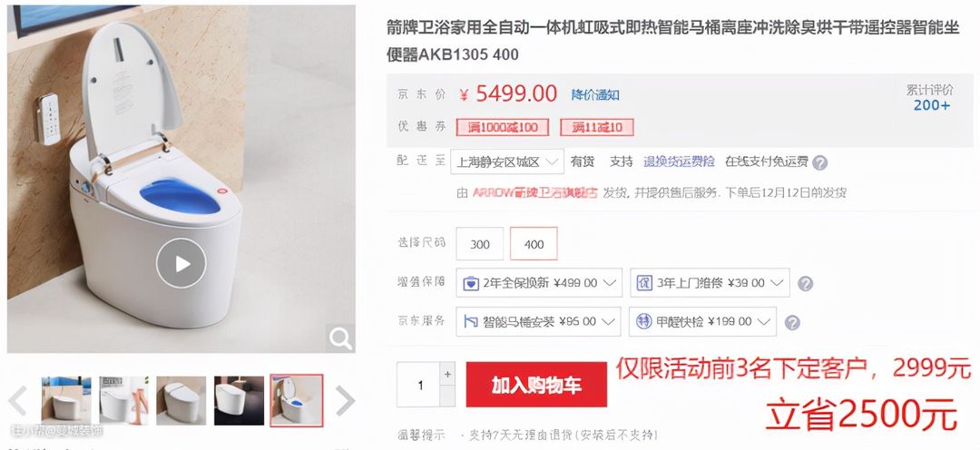Click help icon beside 甲醛快检 option
The width and height of the screenshot is (980, 450).
coord(792,322)
